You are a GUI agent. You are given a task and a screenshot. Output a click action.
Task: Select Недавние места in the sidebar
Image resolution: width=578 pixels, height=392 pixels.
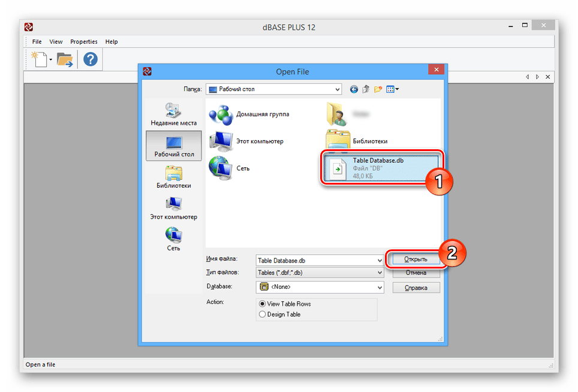pos(173,114)
